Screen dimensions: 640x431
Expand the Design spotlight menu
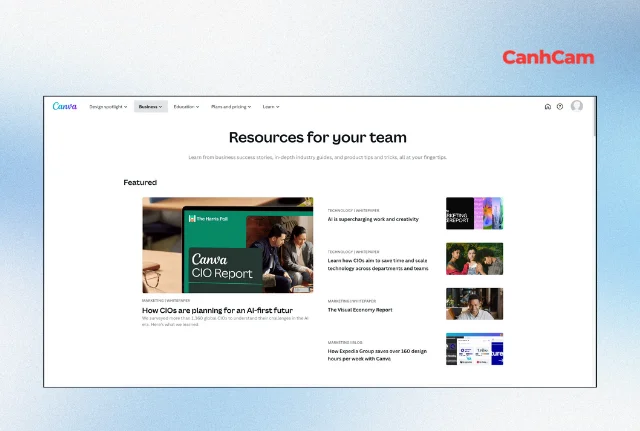tap(108, 107)
